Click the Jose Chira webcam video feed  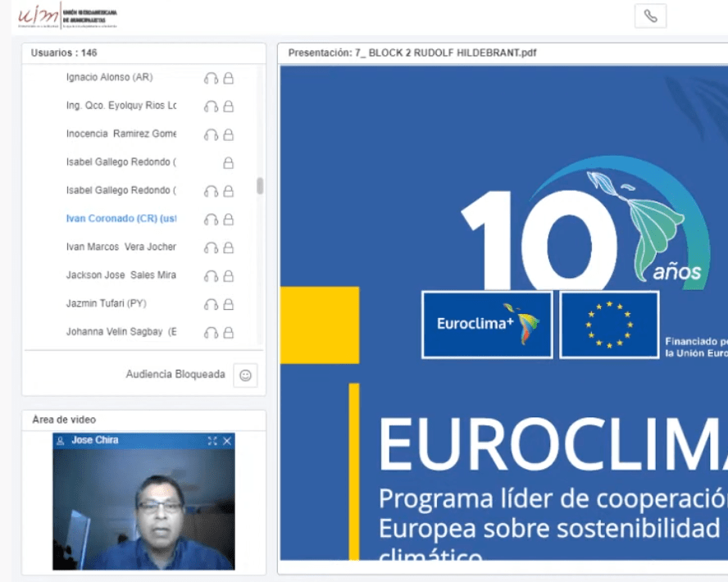(144, 509)
